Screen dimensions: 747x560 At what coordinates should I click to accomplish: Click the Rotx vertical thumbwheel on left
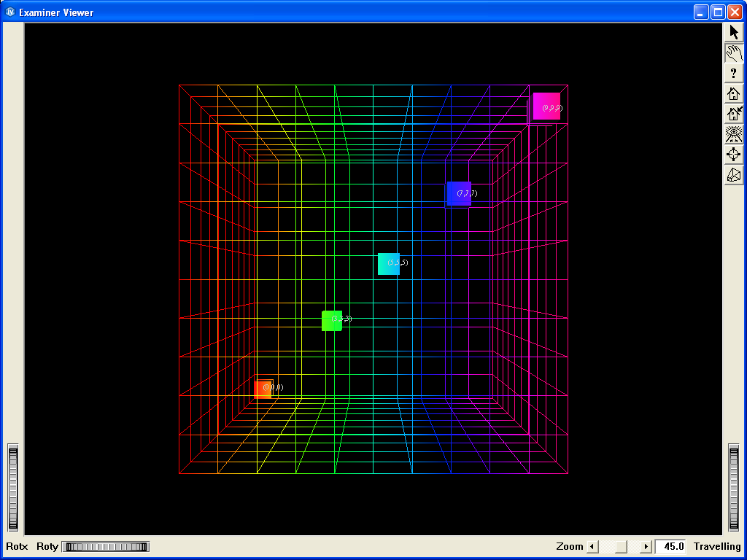coord(12,487)
